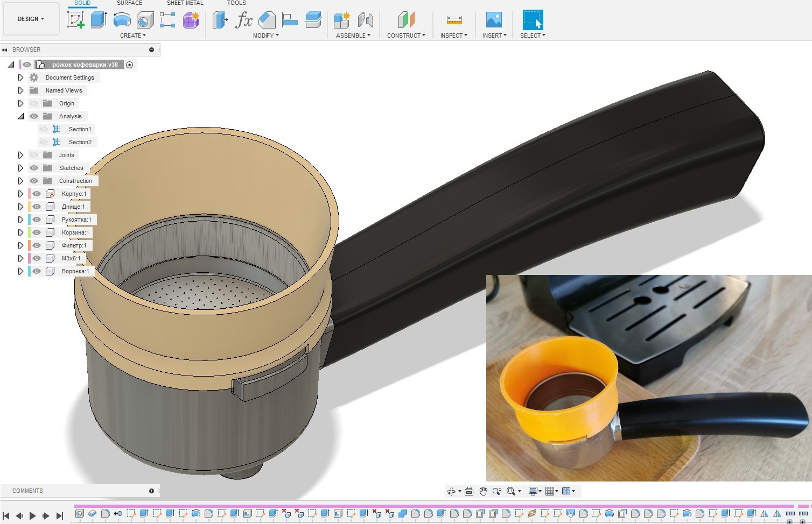Click the Look At icon
812x524 pixels.
[469, 491]
